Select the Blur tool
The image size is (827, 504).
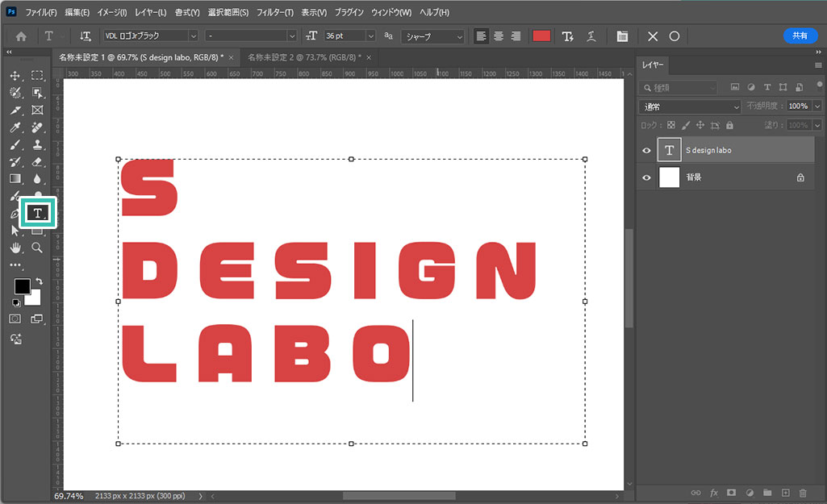click(x=37, y=179)
